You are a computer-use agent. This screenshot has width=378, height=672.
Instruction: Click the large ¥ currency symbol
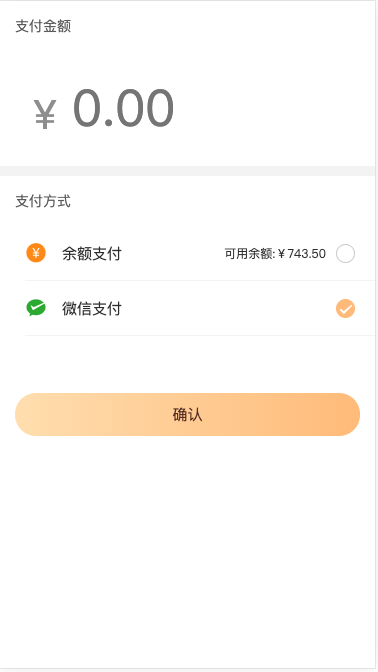click(45, 114)
